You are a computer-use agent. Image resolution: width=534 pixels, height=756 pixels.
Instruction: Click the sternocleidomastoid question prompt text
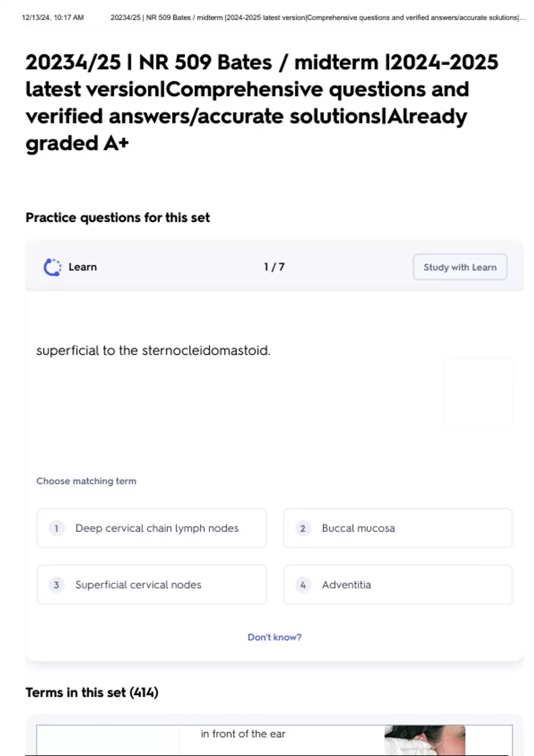(x=153, y=350)
